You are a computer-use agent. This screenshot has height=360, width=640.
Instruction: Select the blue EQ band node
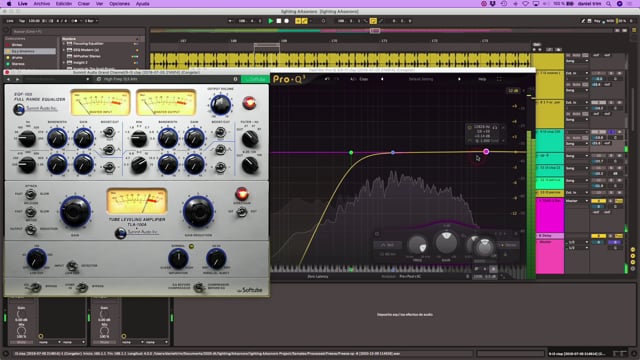tap(393, 153)
